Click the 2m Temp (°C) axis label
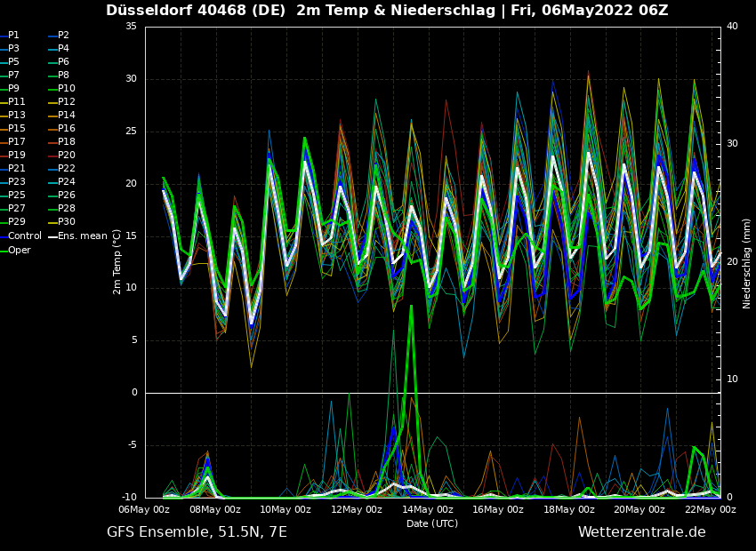This screenshot has height=551, width=756. pos(117,261)
